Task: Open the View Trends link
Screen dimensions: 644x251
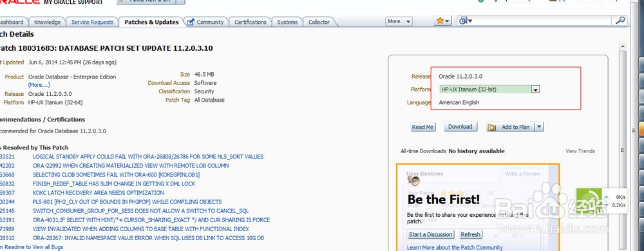Action: [580, 151]
